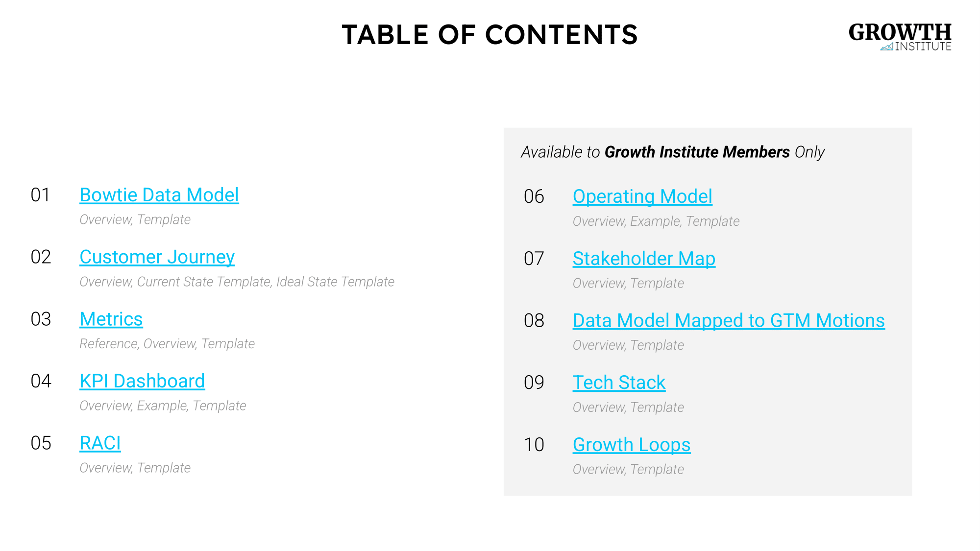This screenshot has height=551, width=980.
Task: Click Customer Journey subtitle with state templates
Action: point(237,282)
